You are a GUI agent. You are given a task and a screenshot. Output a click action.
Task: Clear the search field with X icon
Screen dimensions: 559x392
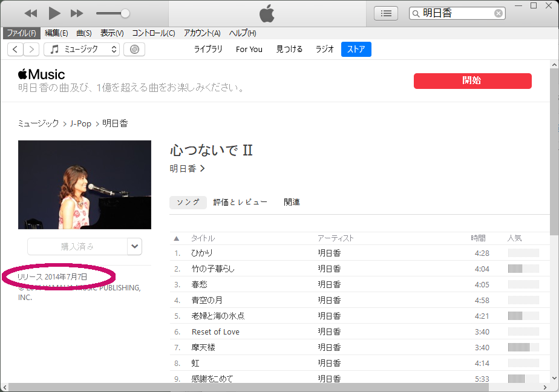499,13
